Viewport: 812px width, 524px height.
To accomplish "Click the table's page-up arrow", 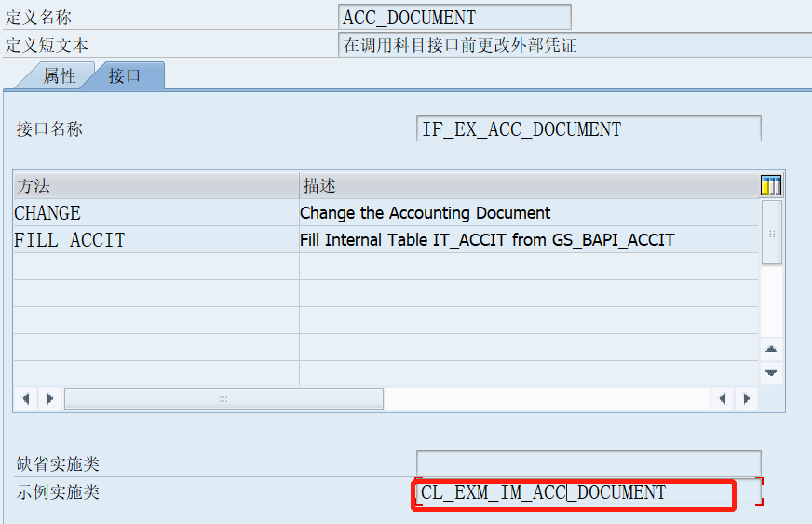I will tap(771, 350).
